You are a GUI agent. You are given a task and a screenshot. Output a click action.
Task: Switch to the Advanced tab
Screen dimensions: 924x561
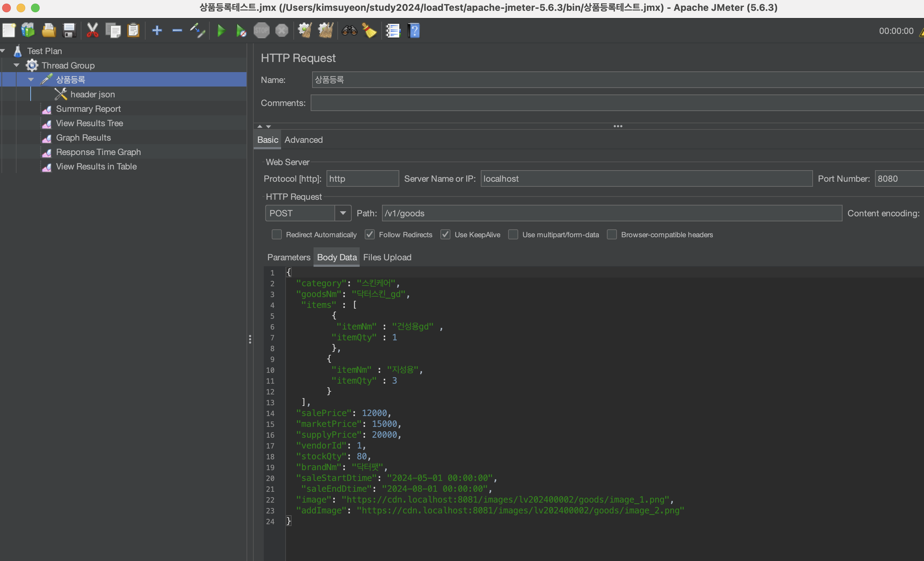[303, 140]
